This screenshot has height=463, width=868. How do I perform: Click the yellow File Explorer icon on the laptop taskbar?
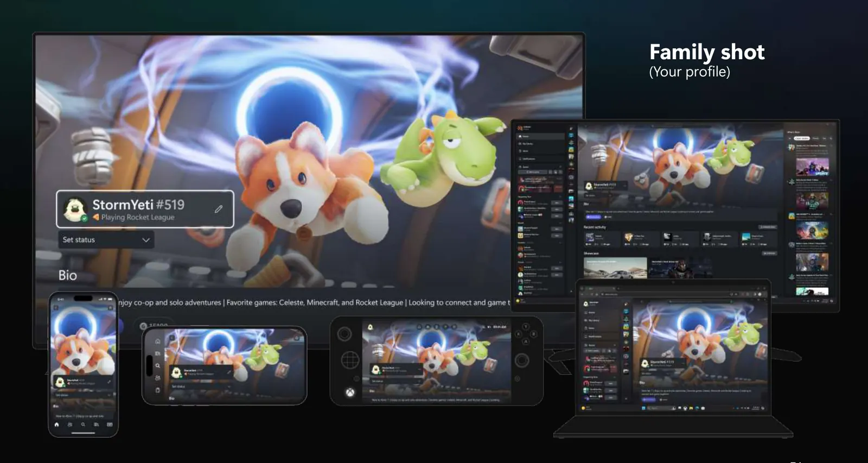(x=691, y=408)
